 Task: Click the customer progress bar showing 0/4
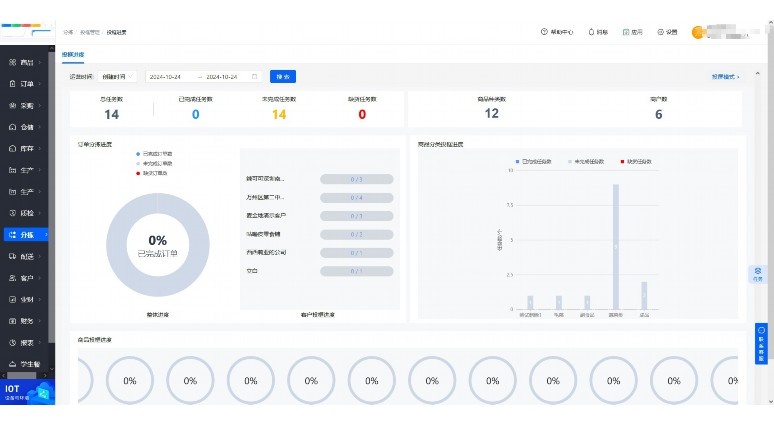(356, 197)
